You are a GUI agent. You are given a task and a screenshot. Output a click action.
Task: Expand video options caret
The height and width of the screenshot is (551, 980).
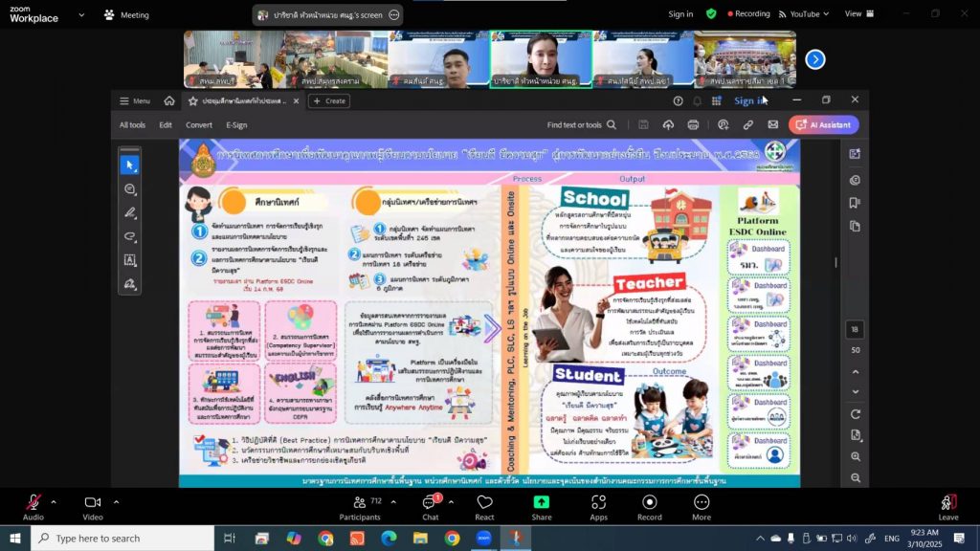pos(116,501)
